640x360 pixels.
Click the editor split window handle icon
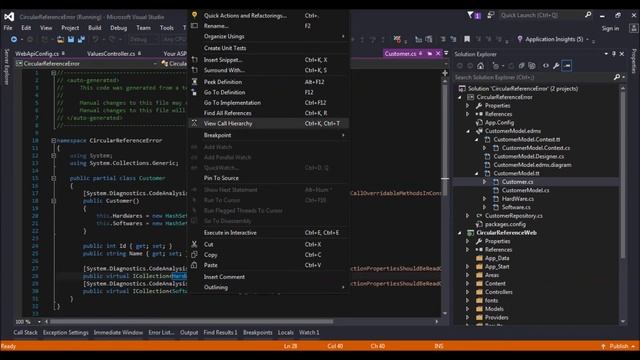click(445, 73)
